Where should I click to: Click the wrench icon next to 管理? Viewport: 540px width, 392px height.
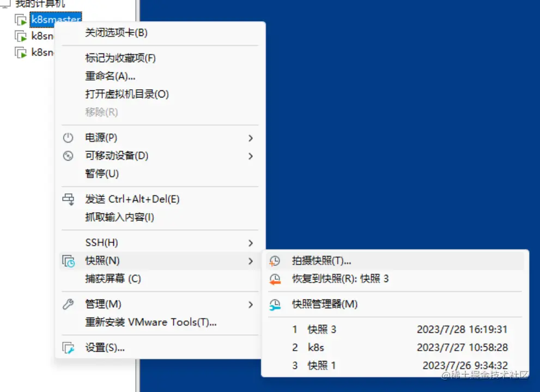point(68,304)
